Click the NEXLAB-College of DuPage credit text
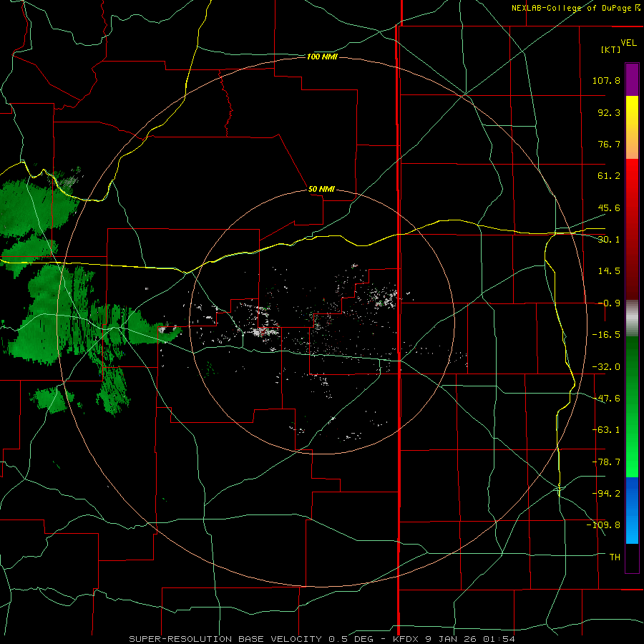Viewport: 644px width, 644px height. [x=575, y=8]
